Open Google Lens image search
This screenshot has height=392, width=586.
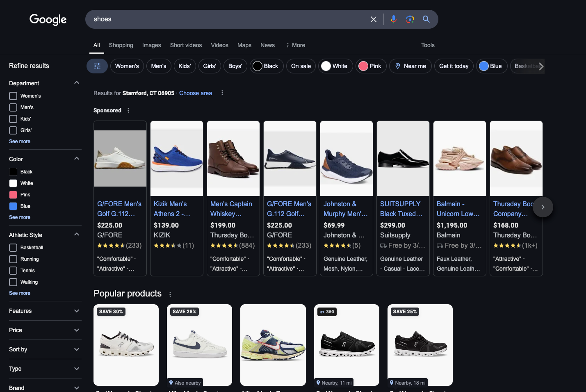[x=410, y=19]
